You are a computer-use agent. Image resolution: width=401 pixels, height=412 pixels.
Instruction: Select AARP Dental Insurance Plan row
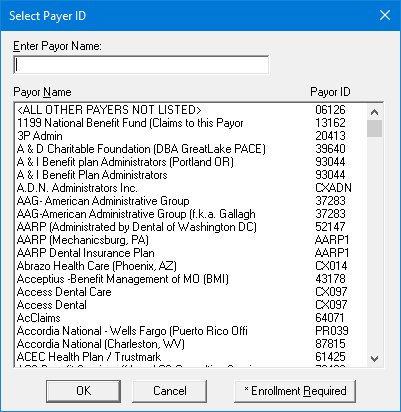[191, 253]
